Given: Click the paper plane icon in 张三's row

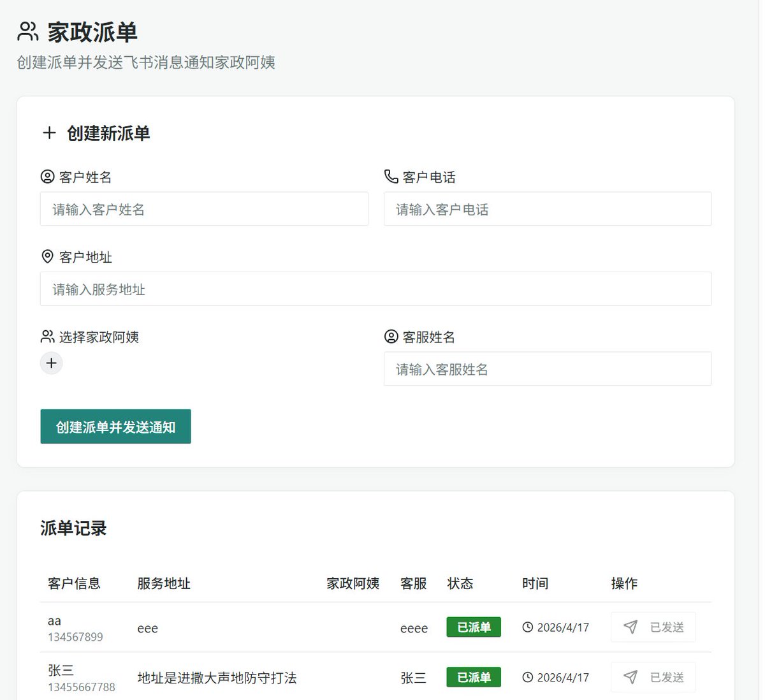Looking at the screenshot, I should (630, 677).
